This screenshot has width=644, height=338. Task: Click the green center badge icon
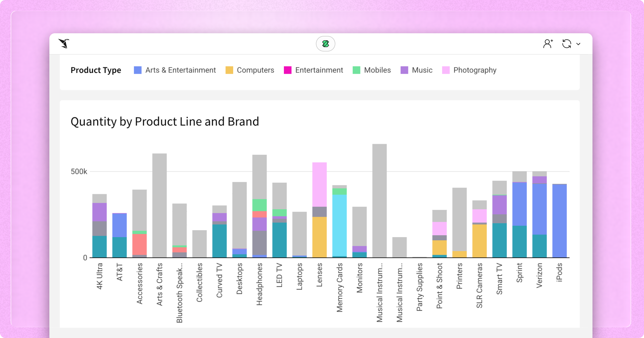(325, 44)
